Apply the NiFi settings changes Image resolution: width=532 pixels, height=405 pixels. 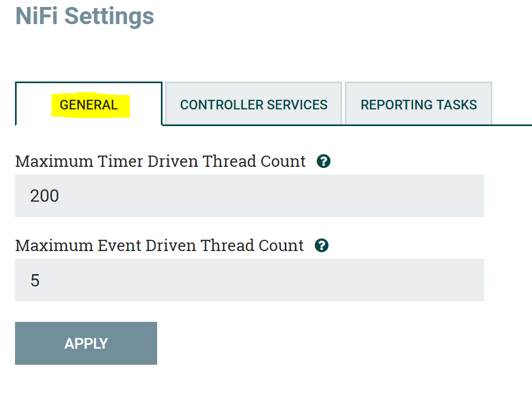(x=86, y=343)
